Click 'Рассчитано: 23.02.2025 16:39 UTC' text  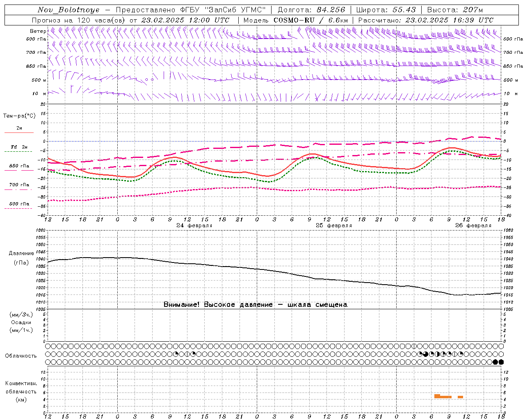426,20
